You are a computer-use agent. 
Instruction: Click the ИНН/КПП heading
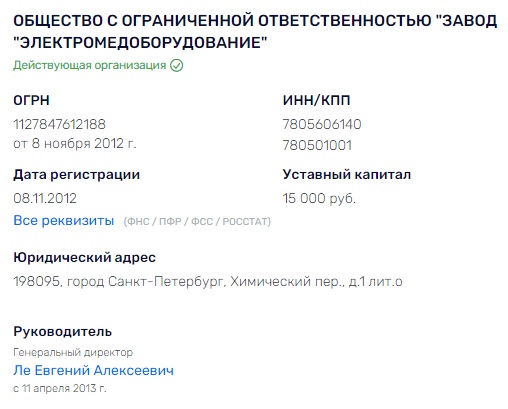(x=316, y=100)
